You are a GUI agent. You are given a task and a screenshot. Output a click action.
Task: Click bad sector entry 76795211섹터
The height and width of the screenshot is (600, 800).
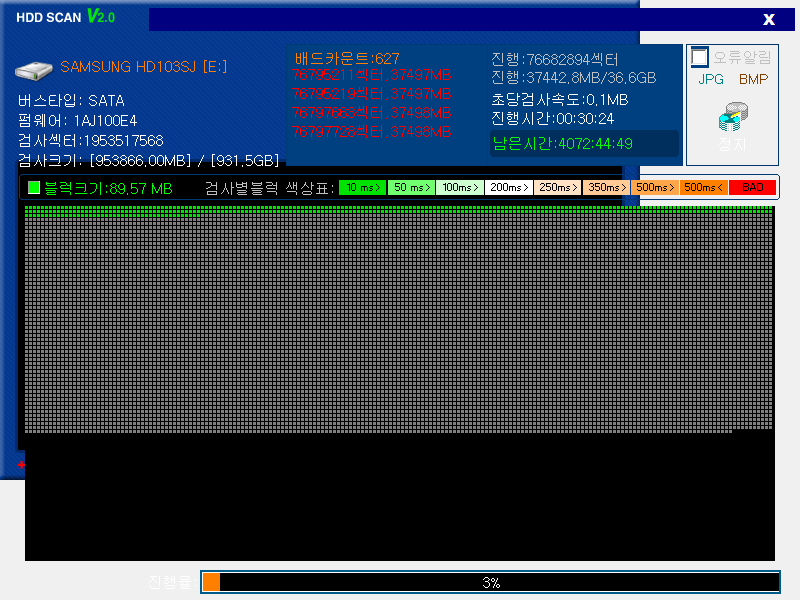371,75
